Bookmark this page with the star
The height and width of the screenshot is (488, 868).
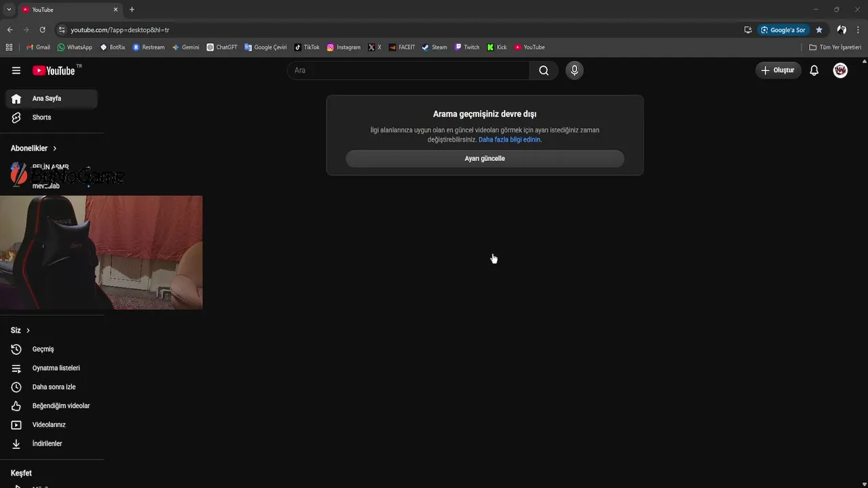(819, 30)
